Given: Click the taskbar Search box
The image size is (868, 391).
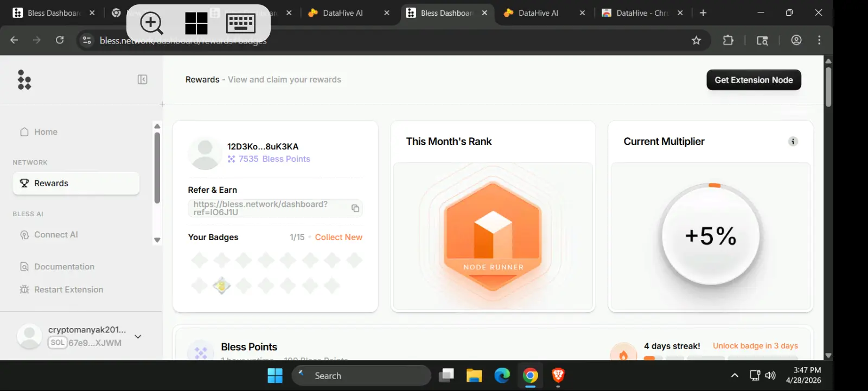Looking at the screenshot, I should [x=361, y=375].
